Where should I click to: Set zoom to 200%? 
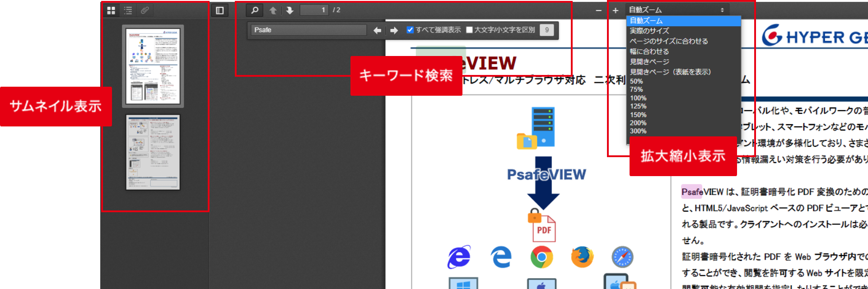(x=684, y=123)
